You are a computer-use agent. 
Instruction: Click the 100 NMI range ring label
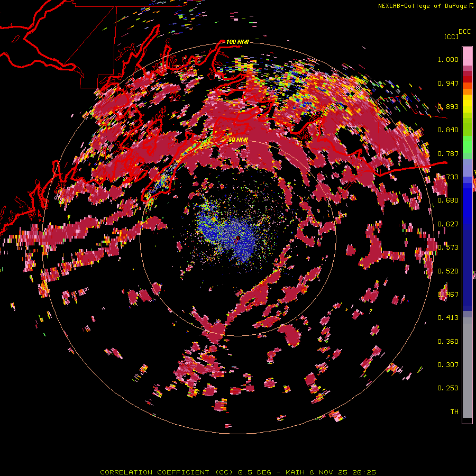[237, 42]
